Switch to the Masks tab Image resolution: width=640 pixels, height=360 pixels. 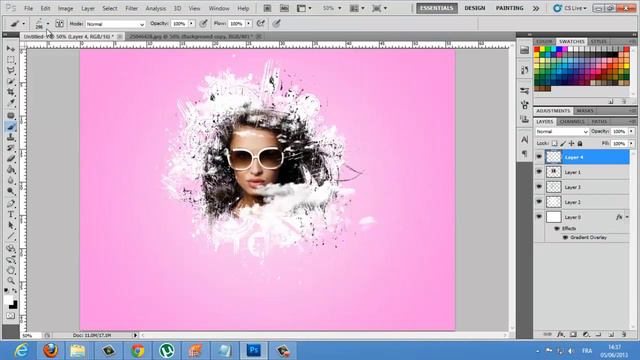tap(585, 111)
